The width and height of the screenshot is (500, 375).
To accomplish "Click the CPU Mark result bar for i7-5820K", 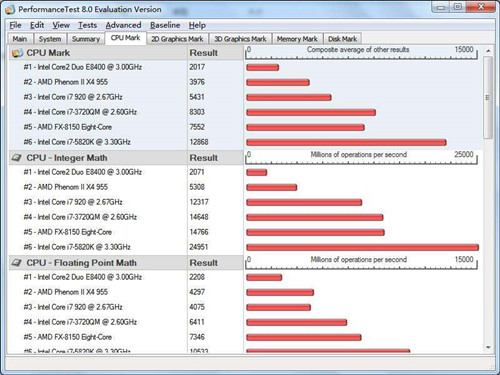I will click(346, 142).
